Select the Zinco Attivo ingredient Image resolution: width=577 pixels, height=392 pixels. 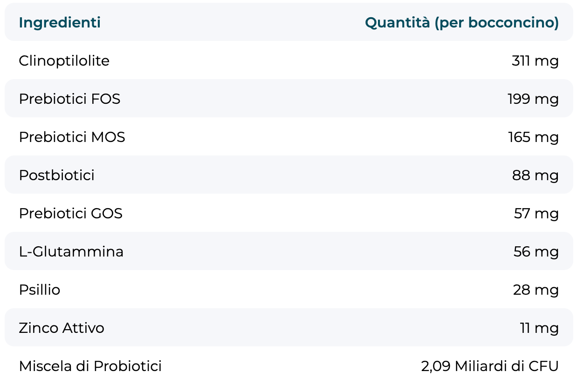[x=62, y=328]
